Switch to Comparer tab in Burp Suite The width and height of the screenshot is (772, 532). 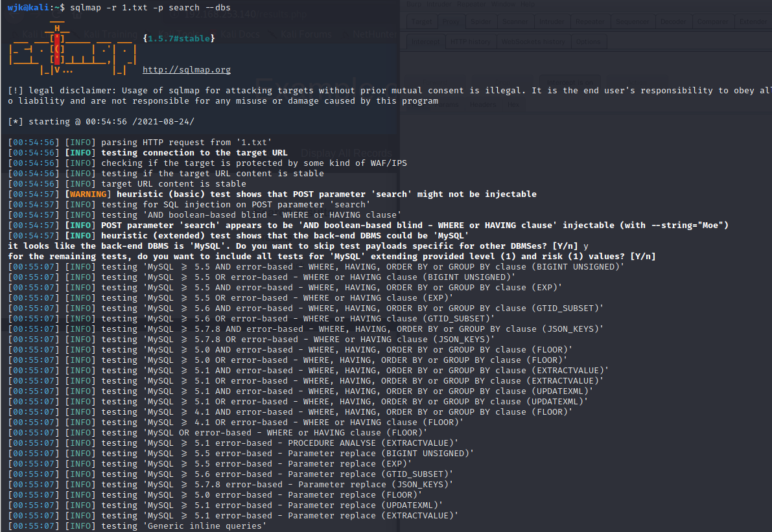[x=712, y=21]
